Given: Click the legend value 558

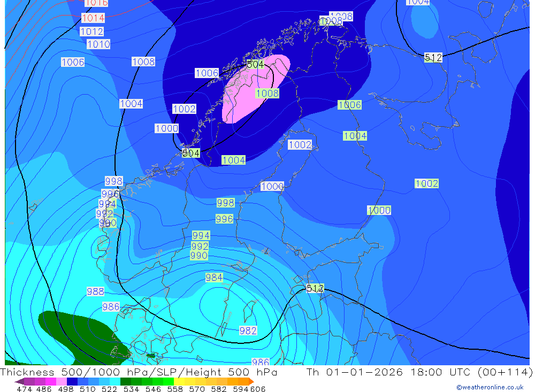Looking at the screenshot, I should (x=175, y=389).
